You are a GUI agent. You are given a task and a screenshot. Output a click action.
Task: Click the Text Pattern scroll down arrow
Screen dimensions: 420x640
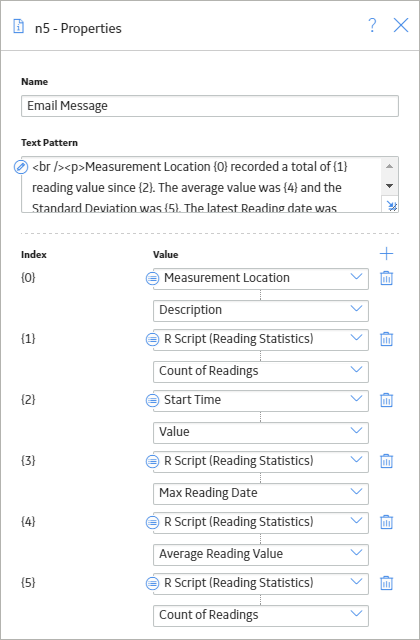(389, 186)
